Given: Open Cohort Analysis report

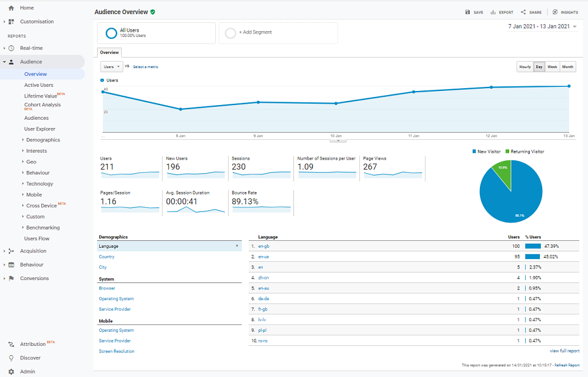Looking at the screenshot, I should click(x=42, y=105).
